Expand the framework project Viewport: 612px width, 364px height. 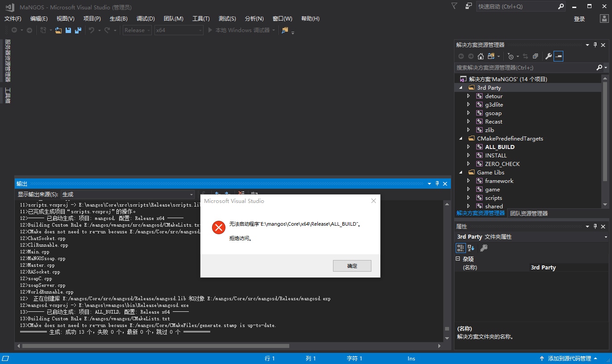(x=468, y=181)
